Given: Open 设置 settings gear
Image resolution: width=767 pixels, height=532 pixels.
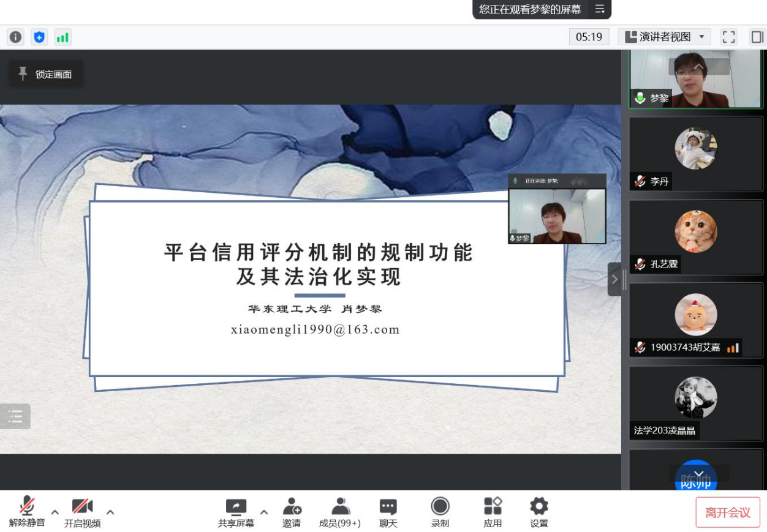Looking at the screenshot, I should (x=539, y=512).
